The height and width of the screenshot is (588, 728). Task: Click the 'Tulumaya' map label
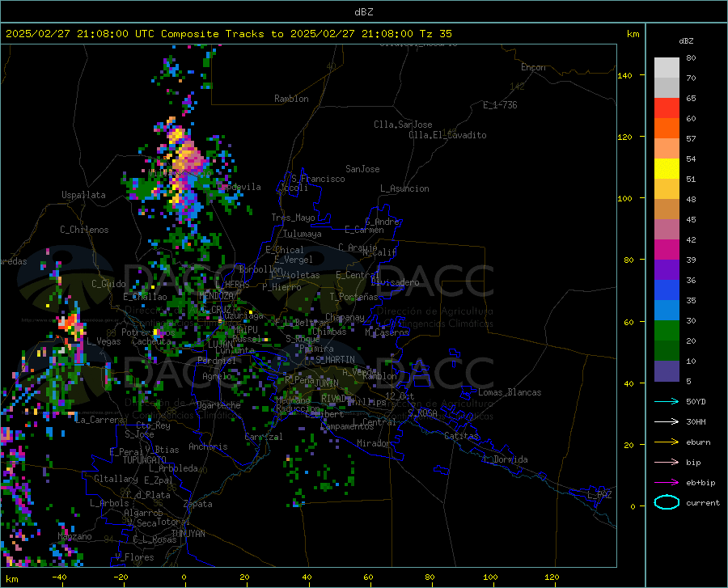tap(303, 234)
